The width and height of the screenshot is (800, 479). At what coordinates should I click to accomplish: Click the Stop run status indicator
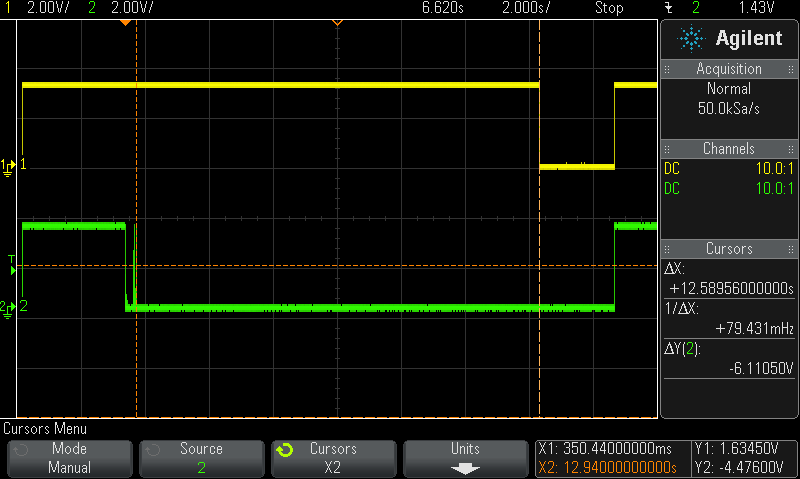click(608, 8)
